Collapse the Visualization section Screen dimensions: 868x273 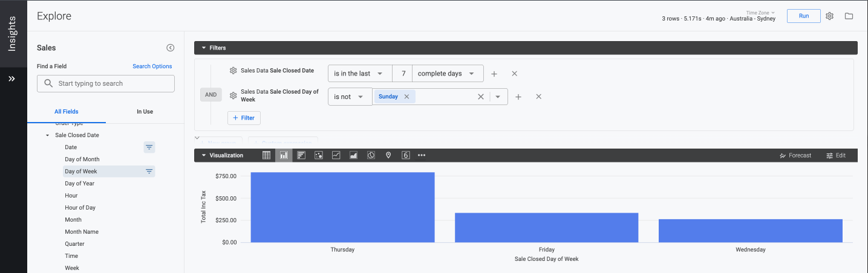point(203,155)
